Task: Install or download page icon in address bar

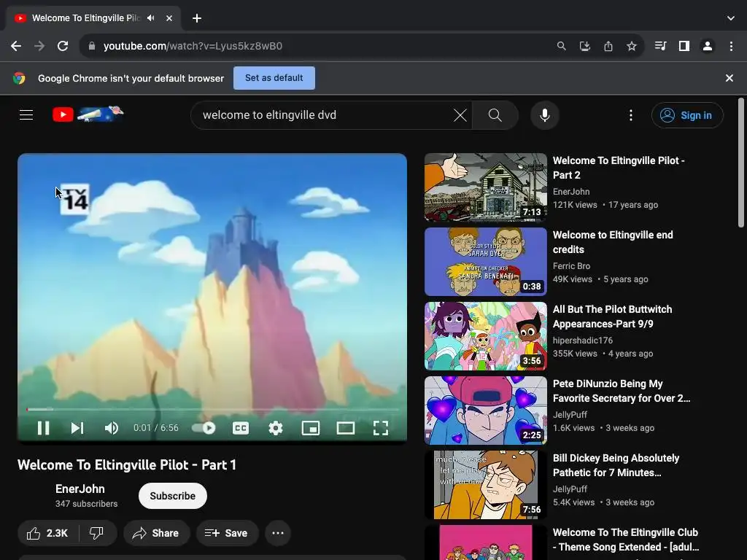Action: point(584,46)
